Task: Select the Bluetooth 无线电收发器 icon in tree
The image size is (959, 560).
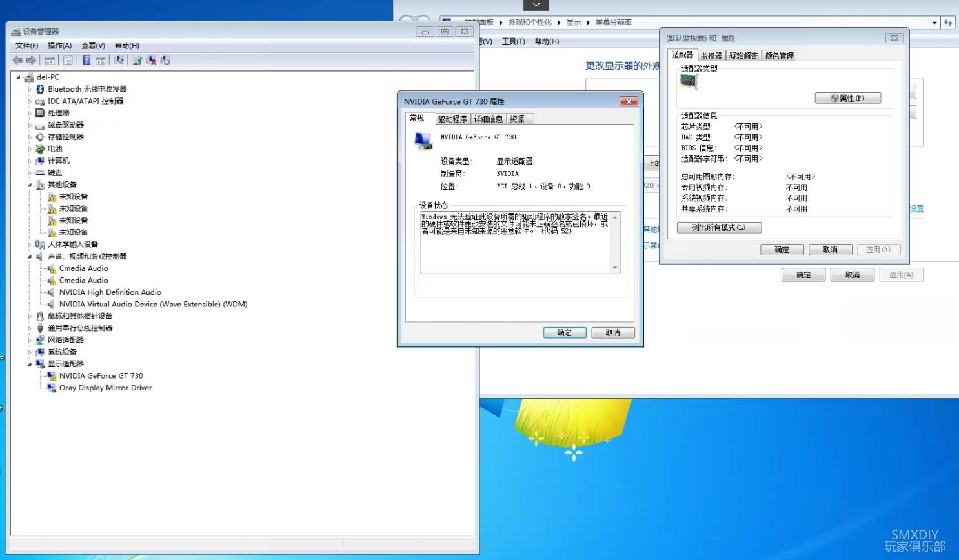Action: [x=40, y=89]
